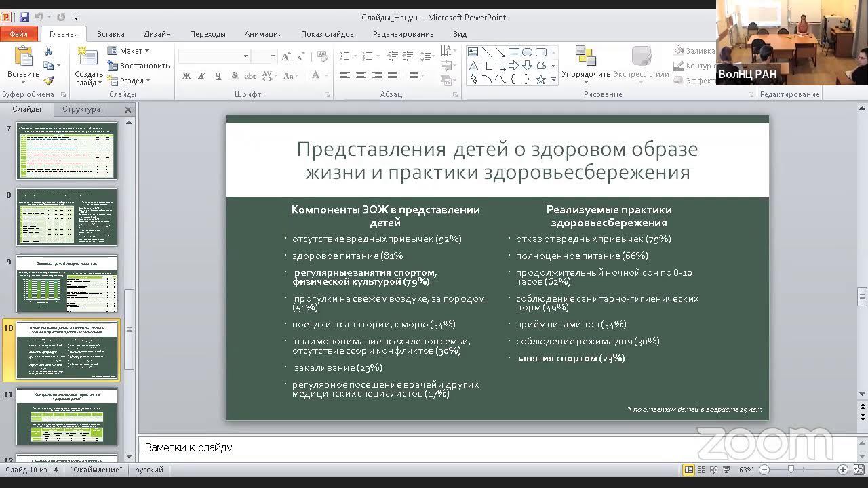Screen dimensions: 868x488
Task: Click the Undo icon in quick access toolbar
Action: [x=40, y=17]
